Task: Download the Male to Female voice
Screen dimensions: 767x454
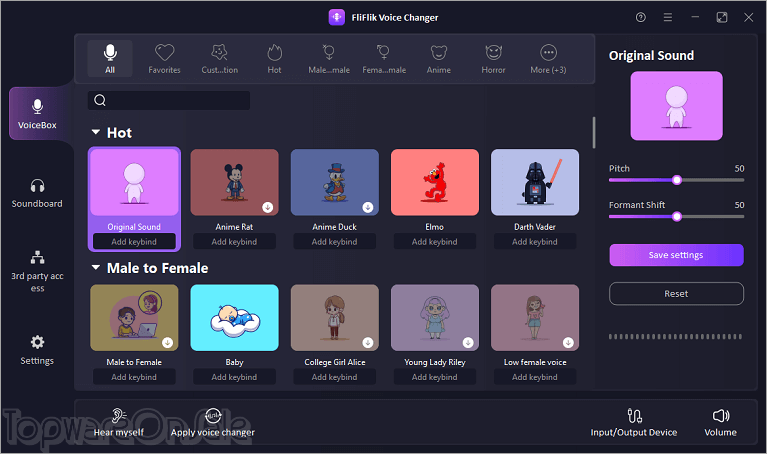Action: pos(167,342)
